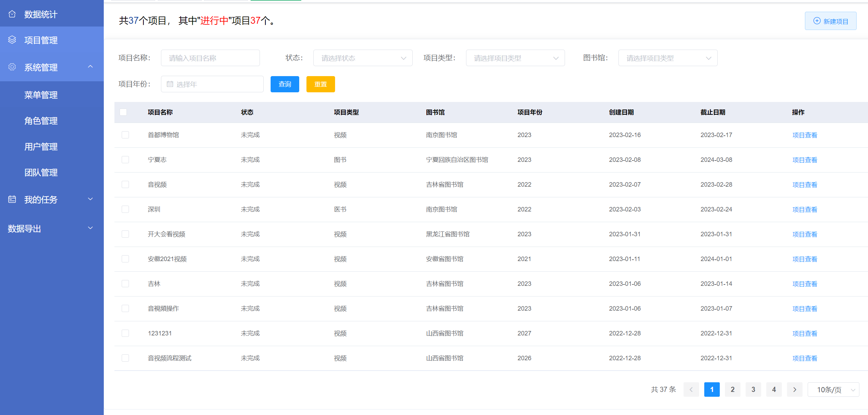Click the 新建项目 button
This screenshot has height=415, width=868.
click(x=830, y=21)
